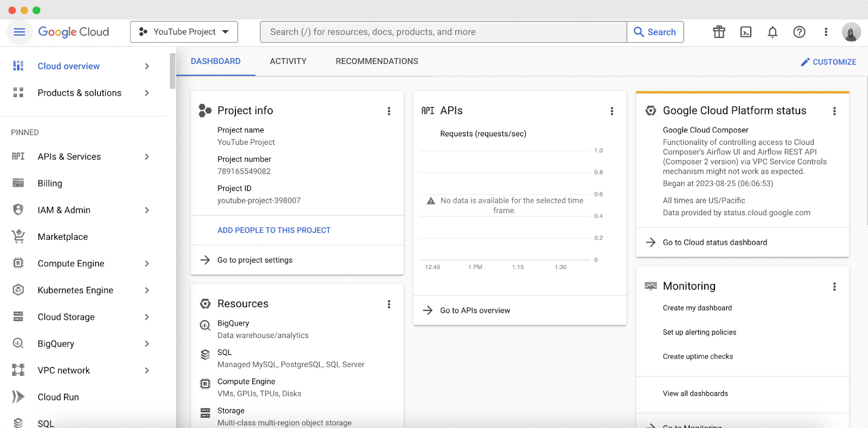Expand VPC network submenu arrow
This screenshot has width=868, height=428.
coord(147,370)
